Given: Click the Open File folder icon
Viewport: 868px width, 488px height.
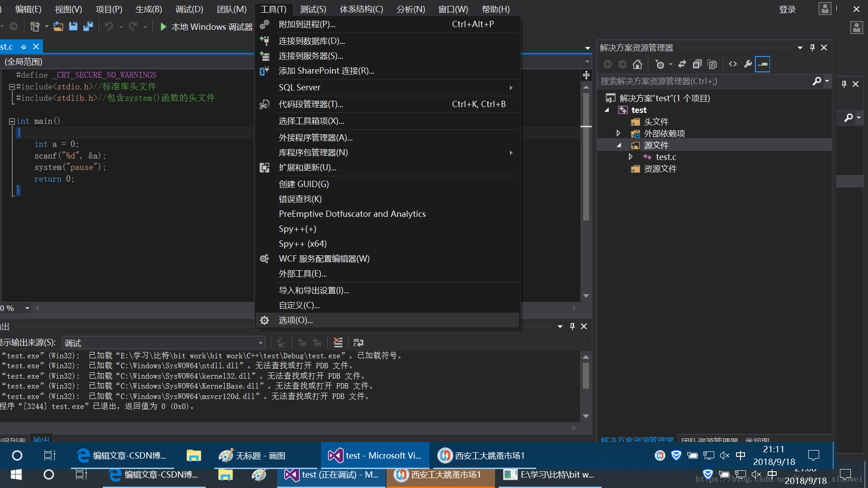Looking at the screenshot, I should pyautogui.click(x=58, y=27).
